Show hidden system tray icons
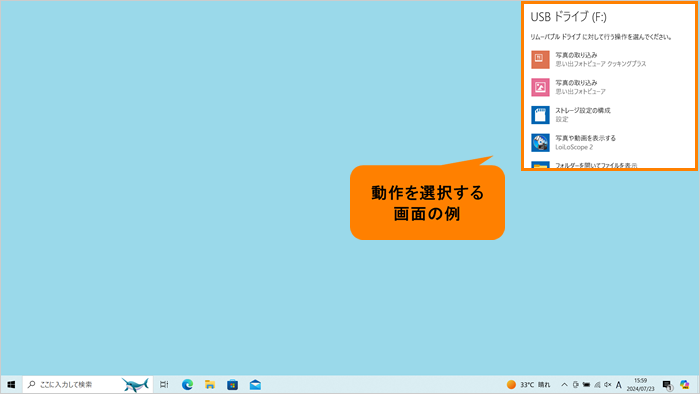 pos(564,384)
